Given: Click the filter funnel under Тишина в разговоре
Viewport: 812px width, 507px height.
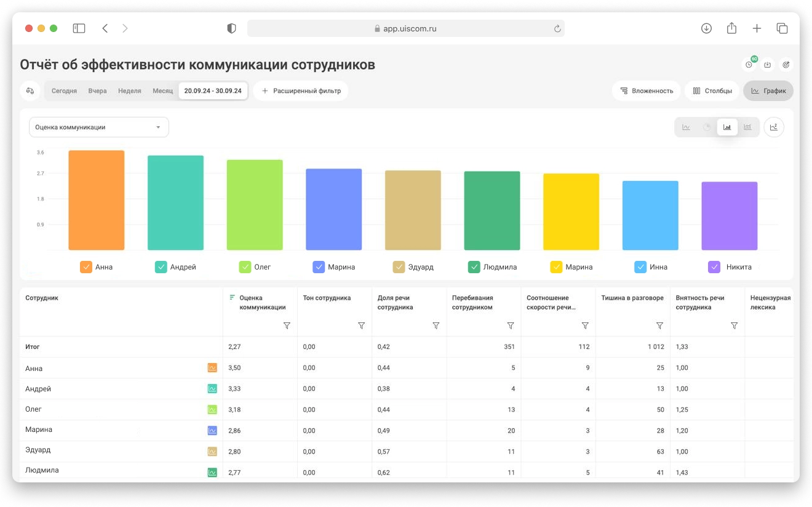Looking at the screenshot, I should point(659,325).
